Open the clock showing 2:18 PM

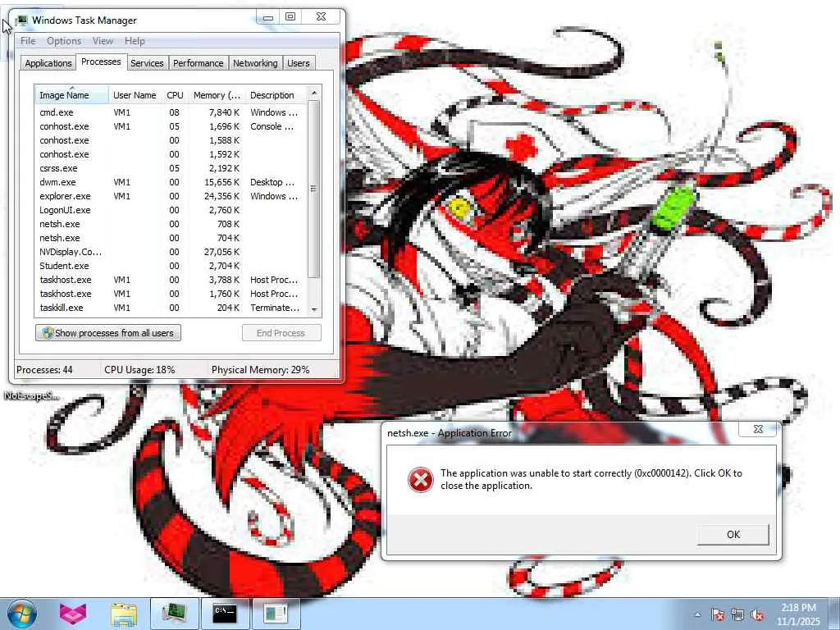798,614
